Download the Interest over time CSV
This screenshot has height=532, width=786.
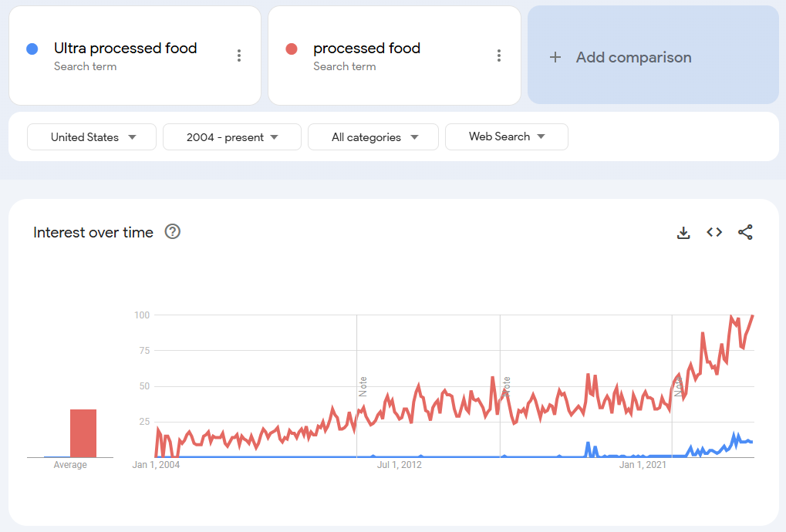(x=683, y=232)
